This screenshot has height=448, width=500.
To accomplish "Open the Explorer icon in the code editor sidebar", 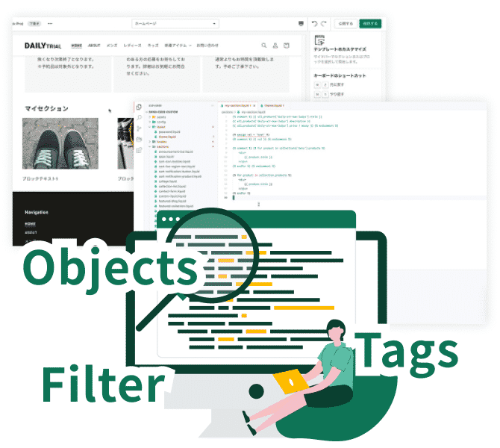I will [139, 108].
